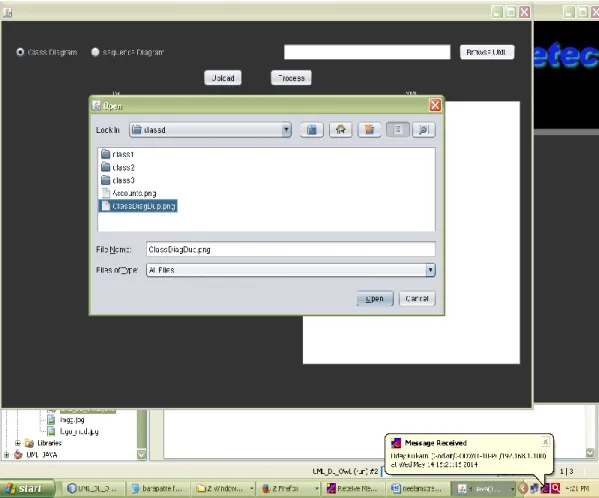
Task: Click red magnifier tray icon
Action: (x=556, y=488)
